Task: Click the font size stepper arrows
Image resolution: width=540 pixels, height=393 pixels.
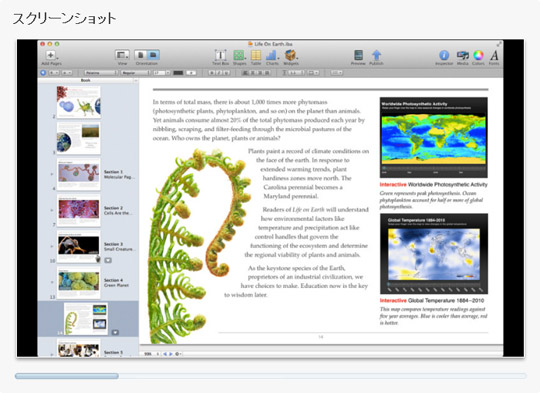Action: pos(168,73)
